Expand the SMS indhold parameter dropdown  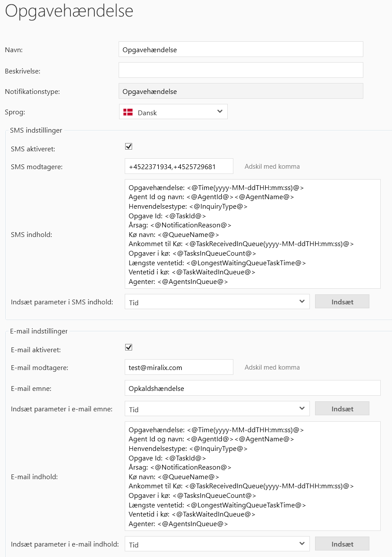(217, 302)
